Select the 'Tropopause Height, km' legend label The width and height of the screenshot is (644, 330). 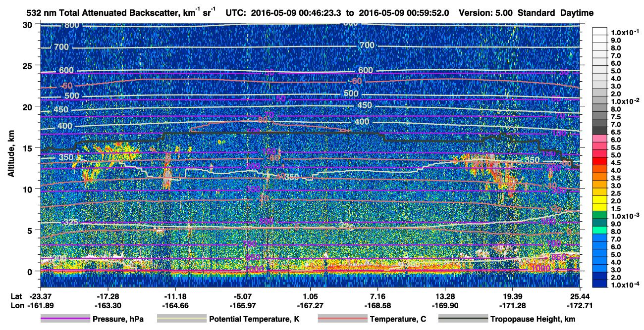tap(533, 319)
